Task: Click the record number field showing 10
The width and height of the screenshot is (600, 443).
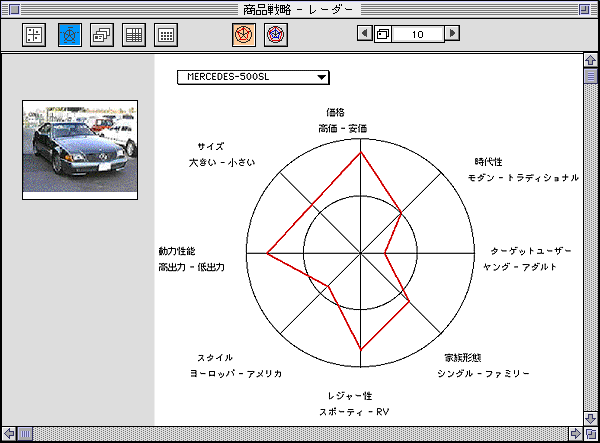Action: click(418, 34)
